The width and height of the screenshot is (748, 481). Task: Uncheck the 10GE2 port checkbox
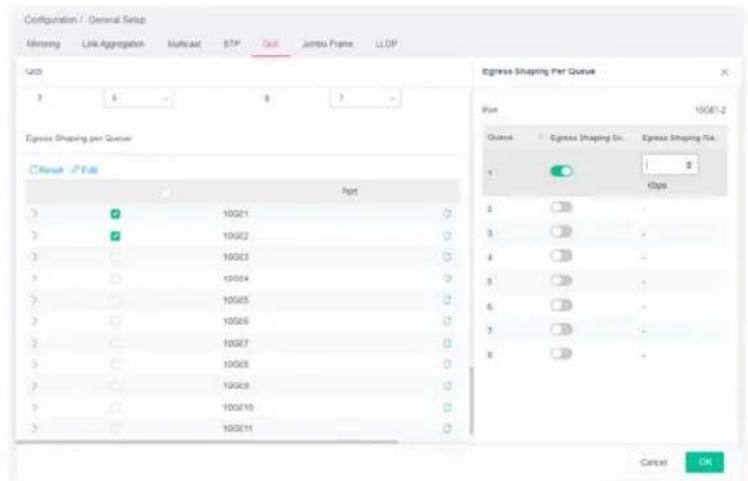pyautogui.click(x=115, y=236)
